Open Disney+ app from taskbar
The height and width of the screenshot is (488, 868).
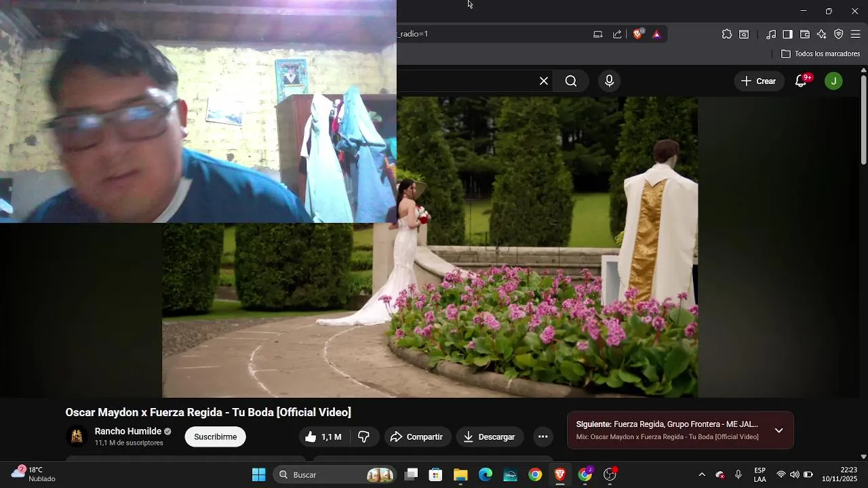pyautogui.click(x=511, y=474)
